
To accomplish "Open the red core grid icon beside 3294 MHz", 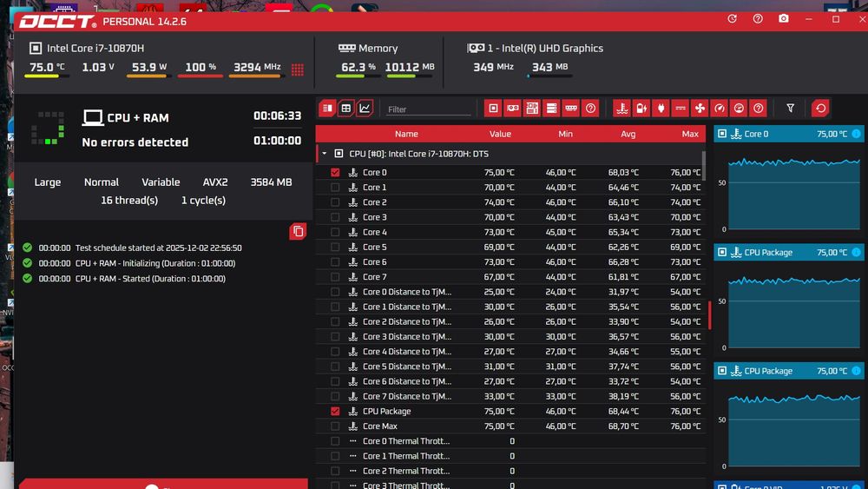I will point(297,69).
